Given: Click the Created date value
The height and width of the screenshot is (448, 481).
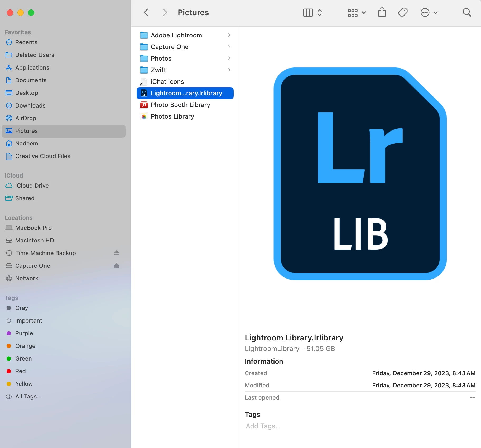Looking at the screenshot, I should pos(424,373).
